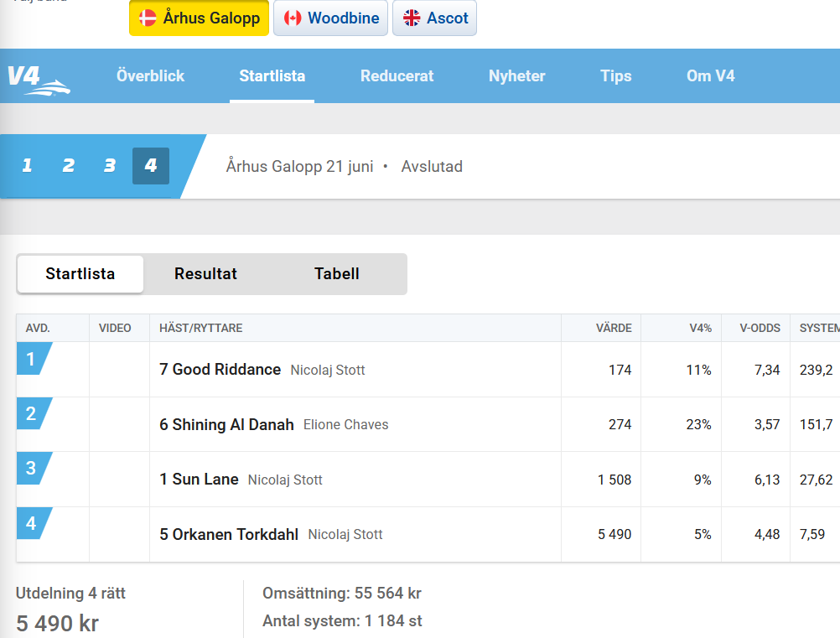The height and width of the screenshot is (638, 840).
Task: Click the leg 3 blue badge in table
Action: 34,468
